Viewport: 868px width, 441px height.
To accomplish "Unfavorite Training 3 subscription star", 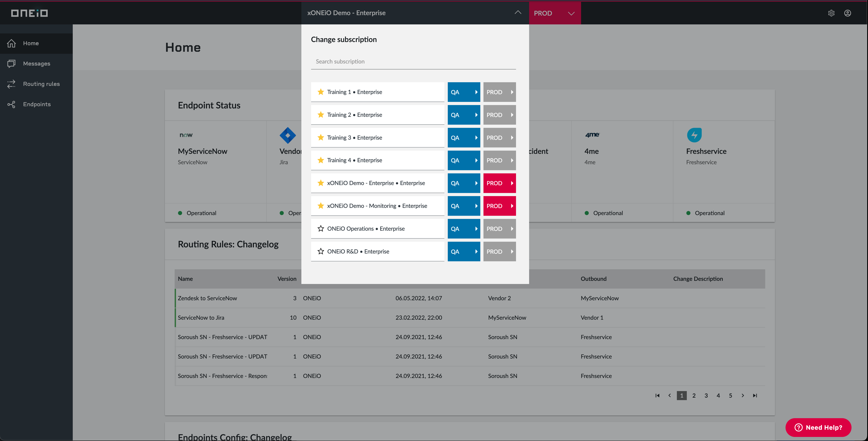I will (x=320, y=137).
